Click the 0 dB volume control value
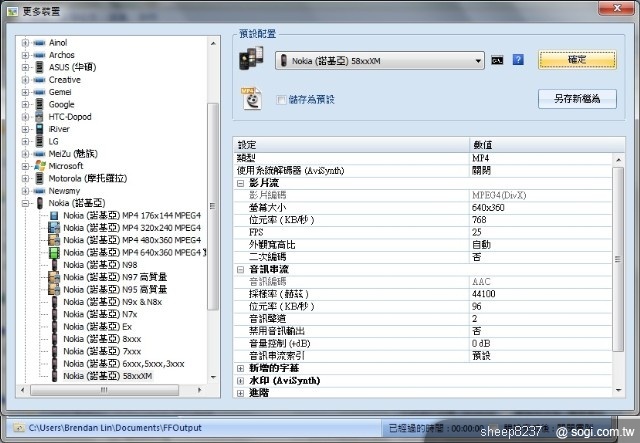 (x=481, y=343)
